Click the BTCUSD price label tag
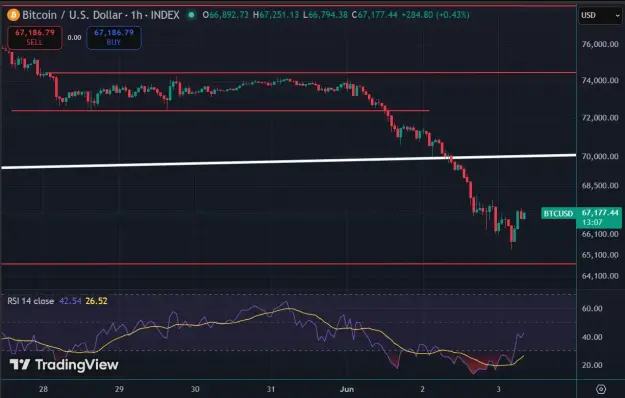The height and width of the screenshot is (398, 625). click(x=558, y=214)
